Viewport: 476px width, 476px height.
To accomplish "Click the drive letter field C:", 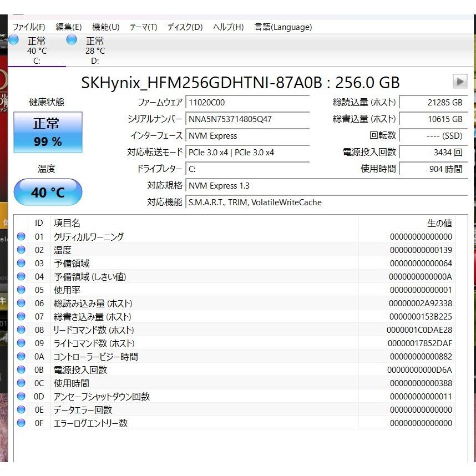I will [x=247, y=169].
